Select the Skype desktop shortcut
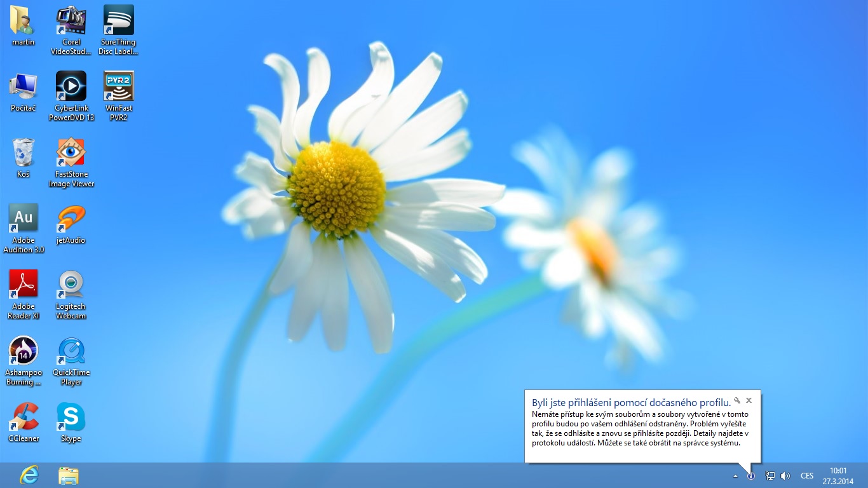 tap(71, 422)
